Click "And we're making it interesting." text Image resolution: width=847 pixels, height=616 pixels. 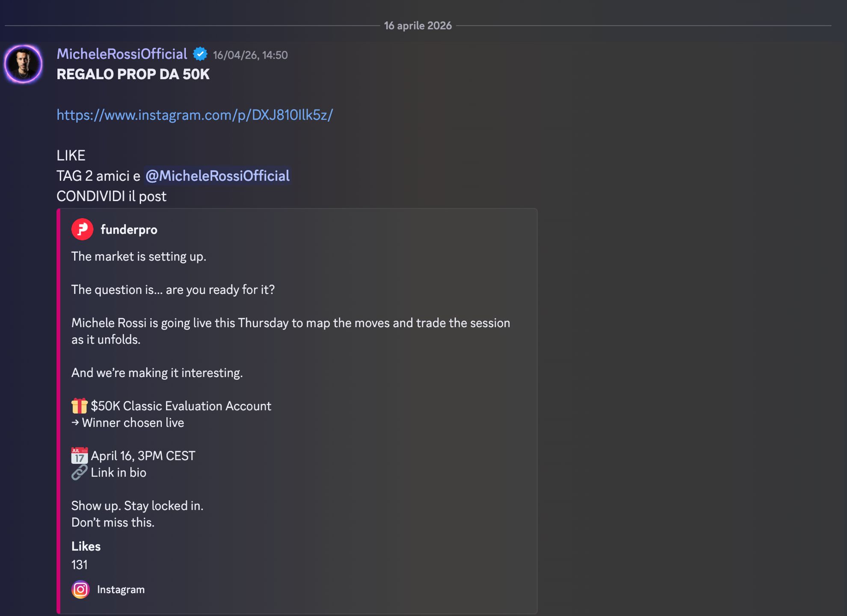[x=157, y=373]
